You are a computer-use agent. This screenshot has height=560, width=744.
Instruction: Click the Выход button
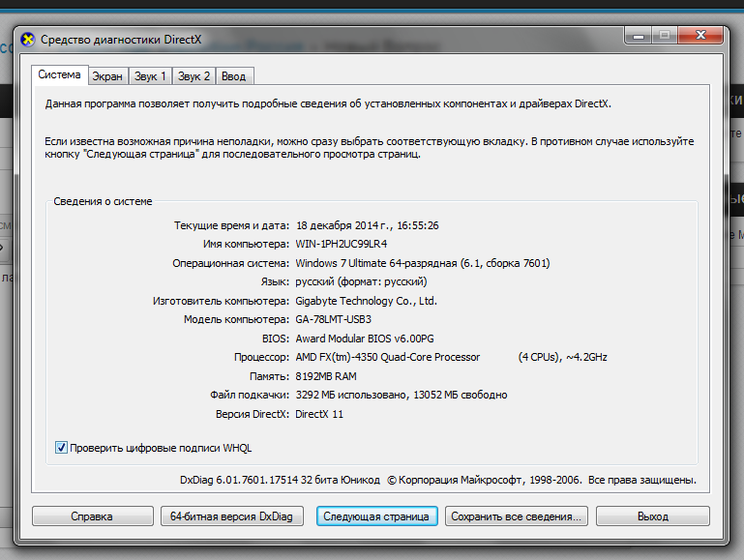(653, 516)
